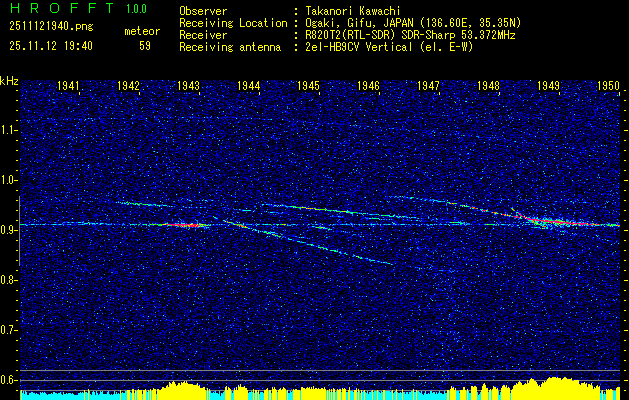This screenshot has height=400, width=629.
Task: Click the red meteor echo near 1943
Action: pyautogui.click(x=185, y=225)
